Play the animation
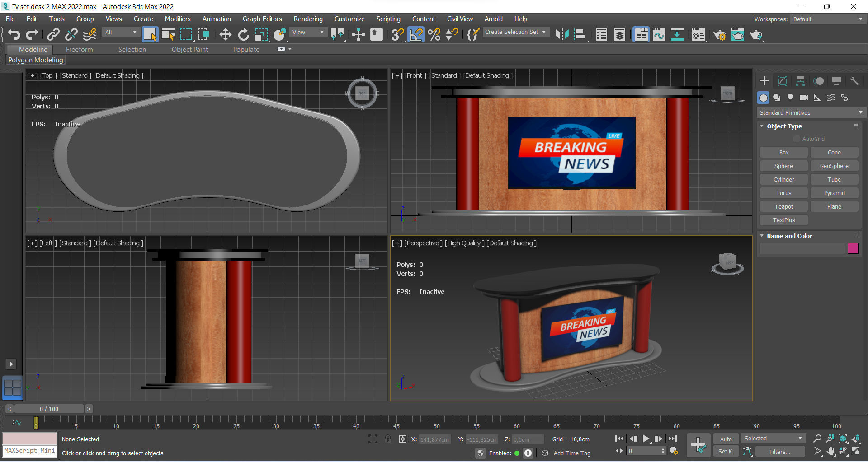868x462 pixels. click(646, 439)
